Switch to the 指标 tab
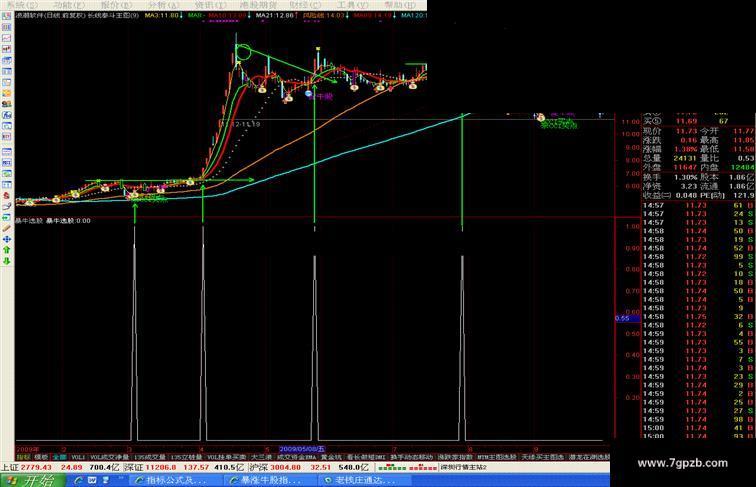The image size is (756, 487). click(x=23, y=457)
